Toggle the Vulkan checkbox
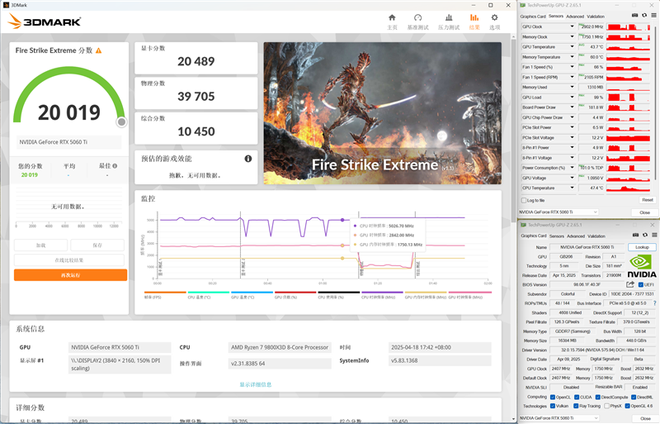Viewport: 660px width, 424px height. click(553, 406)
